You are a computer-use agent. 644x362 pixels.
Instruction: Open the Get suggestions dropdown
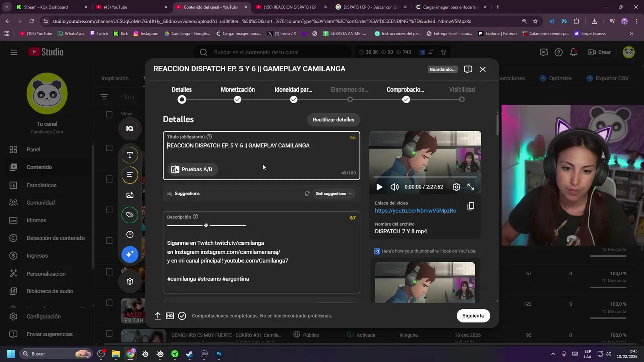[334, 193]
